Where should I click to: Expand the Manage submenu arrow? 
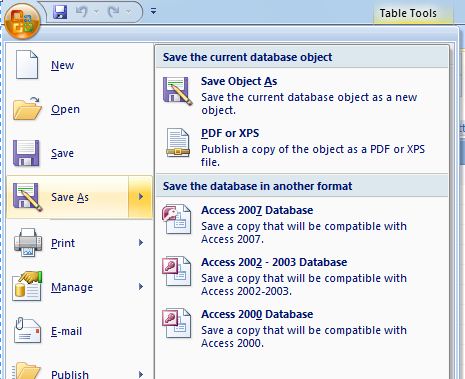[x=141, y=287]
